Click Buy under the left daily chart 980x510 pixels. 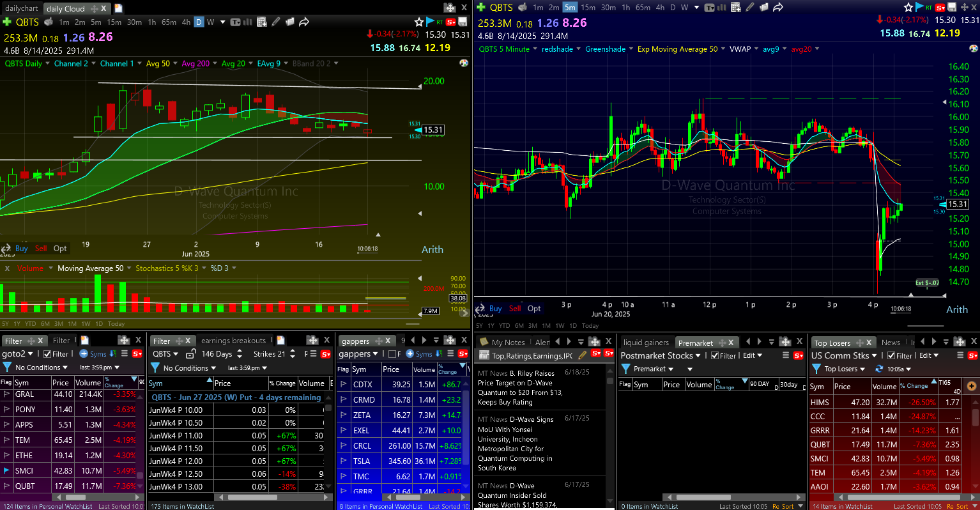point(22,249)
